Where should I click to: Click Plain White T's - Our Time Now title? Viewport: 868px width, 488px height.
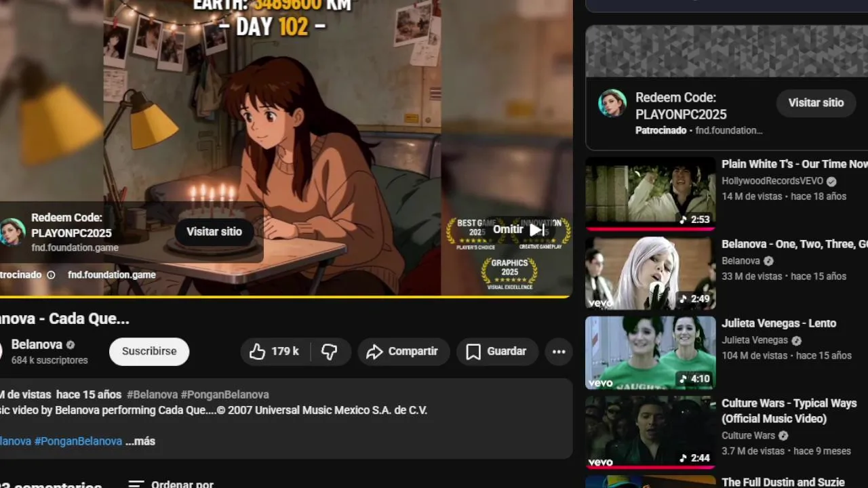(795, 164)
